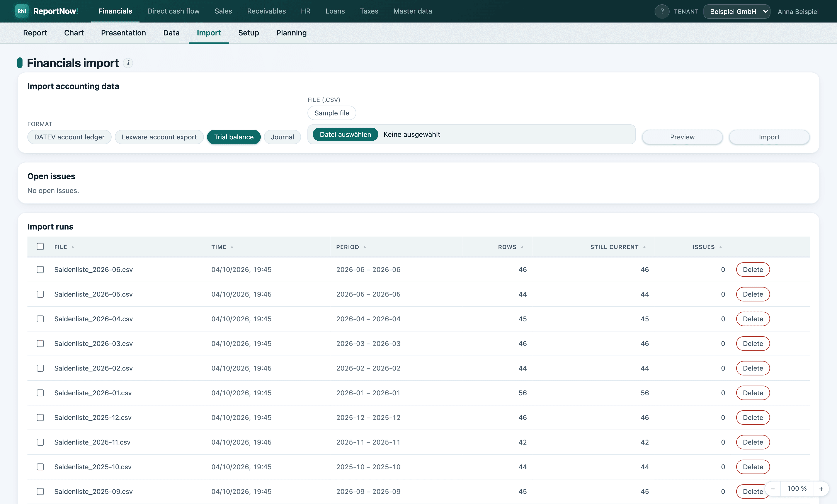Sort by PERIOD column arrow

365,247
